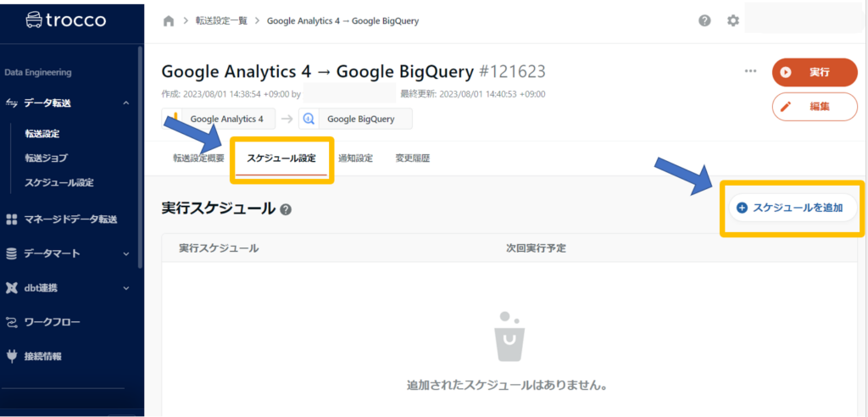Open 転送ジョブ in the sidebar

[x=46, y=158]
